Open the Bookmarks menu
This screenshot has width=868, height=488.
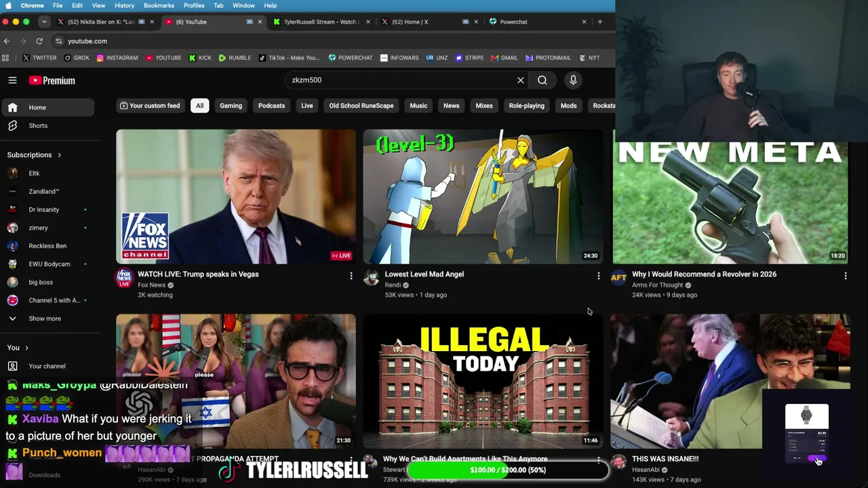(159, 5)
